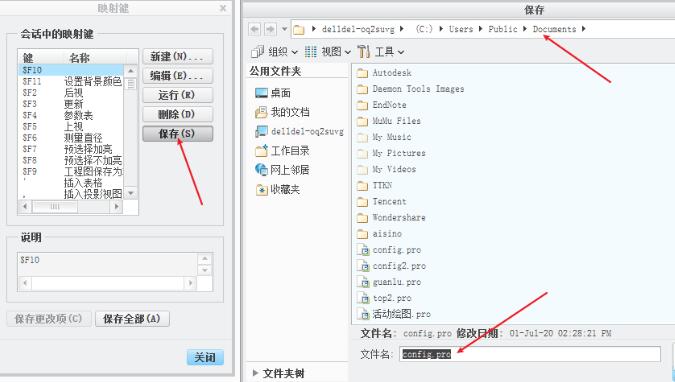
Task: Select Users segment in path bar
Action: pyautogui.click(x=461, y=29)
